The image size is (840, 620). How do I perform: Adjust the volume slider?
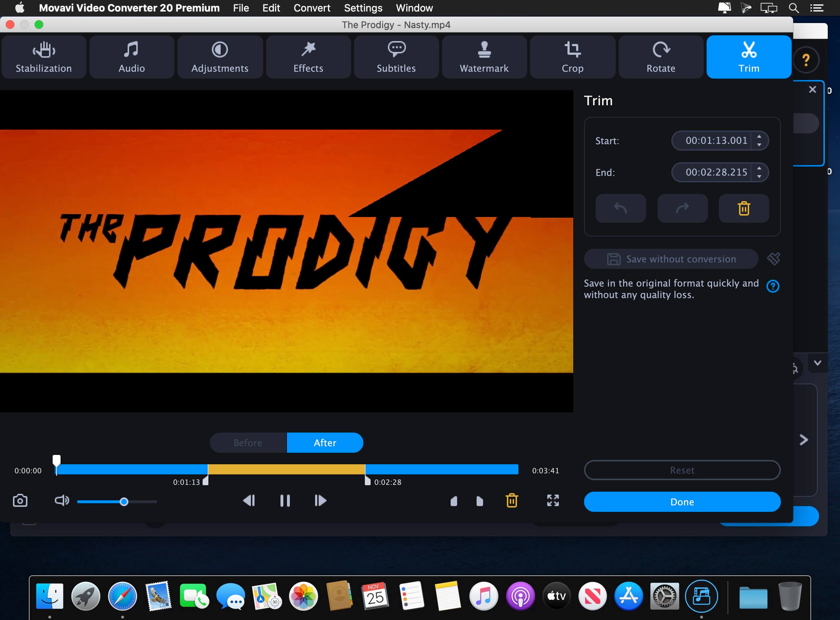(124, 501)
